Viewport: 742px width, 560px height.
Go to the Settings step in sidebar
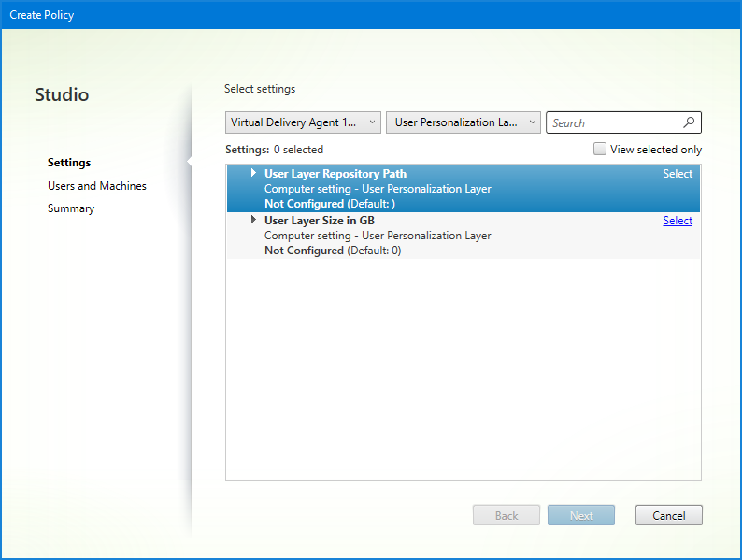tap(69, 163)
